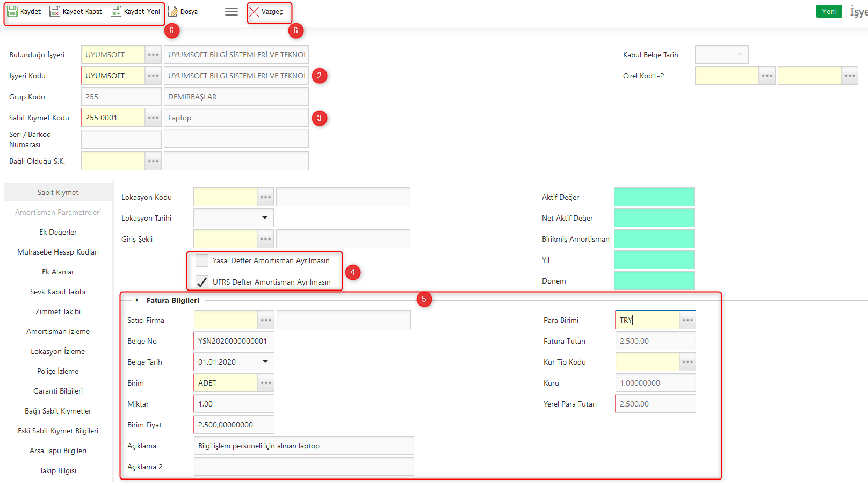This screenshot has height=486, width=868.
Task: Expand the Belge Tarih date dropdown
Action: pos(265,362)
